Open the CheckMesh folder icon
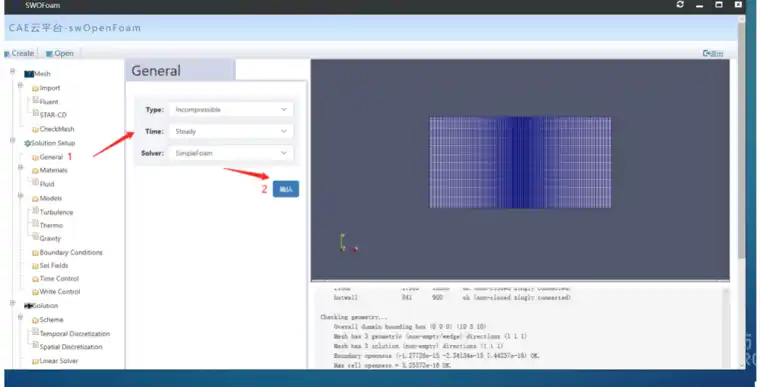760x387 pixels. click(x=35, y=129)
